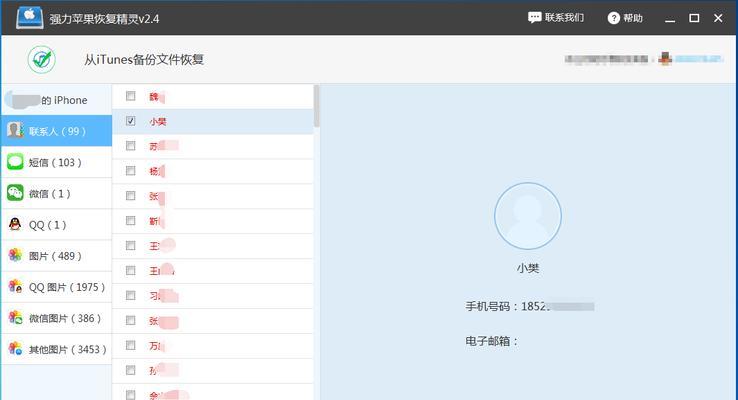This screenshot has width=738, height=400.
Task: Open the 联系我们 chat icon
Action: (x=534, y=18)
